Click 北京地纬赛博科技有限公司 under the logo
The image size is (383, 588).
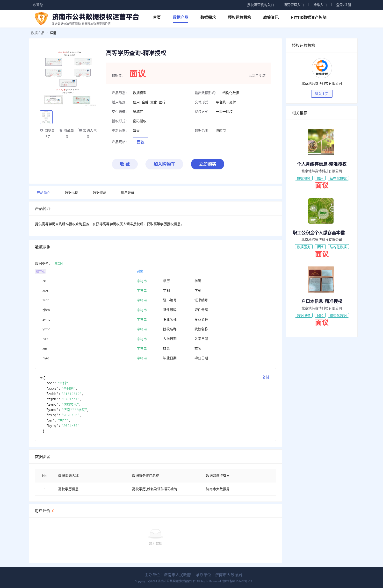click(x=321, y=83)
